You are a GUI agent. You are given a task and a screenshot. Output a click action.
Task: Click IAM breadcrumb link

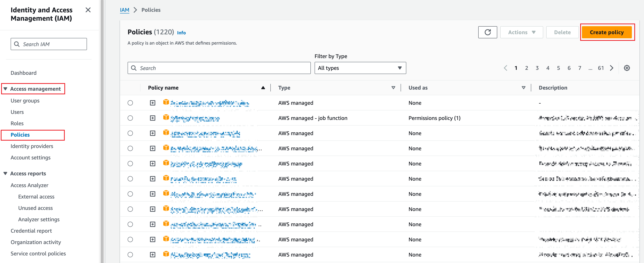tap(125, 10)
